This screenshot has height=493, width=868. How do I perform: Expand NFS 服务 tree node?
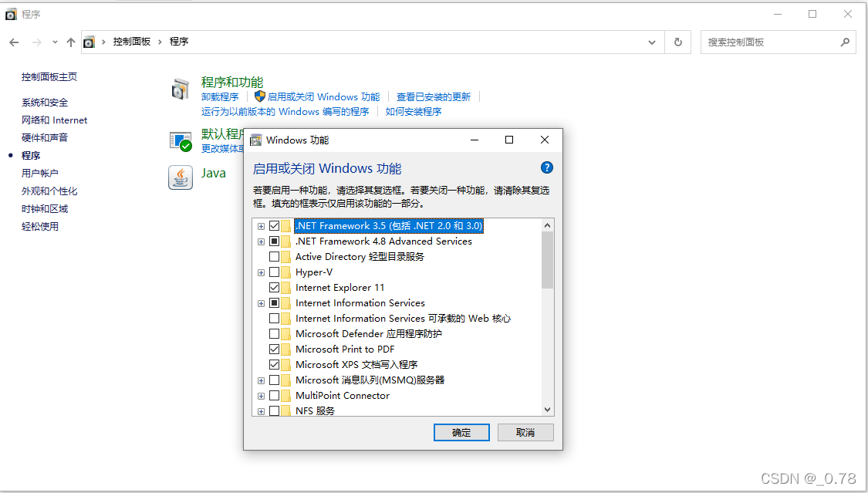coord(261,411)
